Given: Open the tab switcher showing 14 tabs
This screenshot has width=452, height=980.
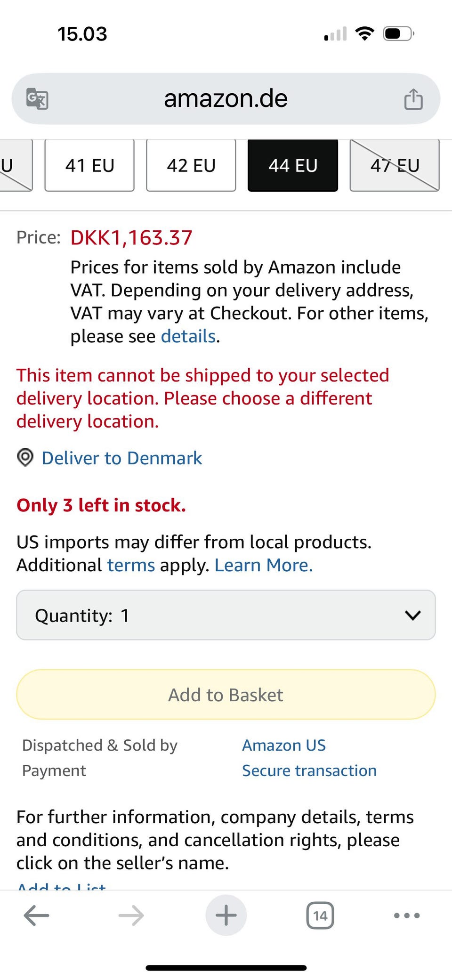Looking at the screenshot, I should coord(320,915).
